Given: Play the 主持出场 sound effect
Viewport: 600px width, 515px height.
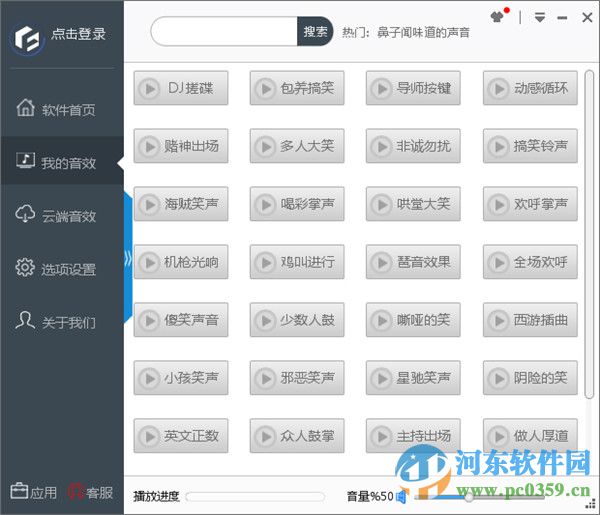Looking at the screenshot, I should coord(413,436).
